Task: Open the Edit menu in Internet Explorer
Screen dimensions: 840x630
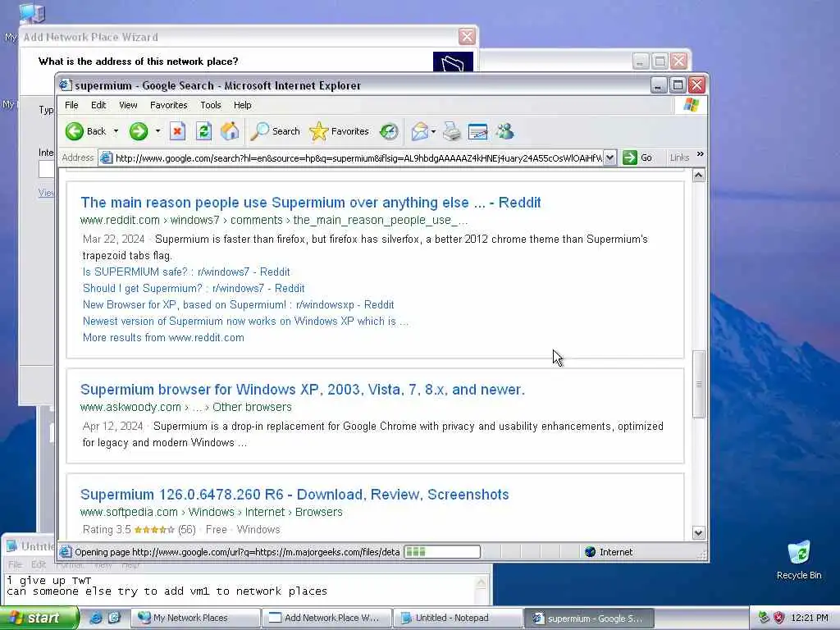Action: click(x=98, y=105)
